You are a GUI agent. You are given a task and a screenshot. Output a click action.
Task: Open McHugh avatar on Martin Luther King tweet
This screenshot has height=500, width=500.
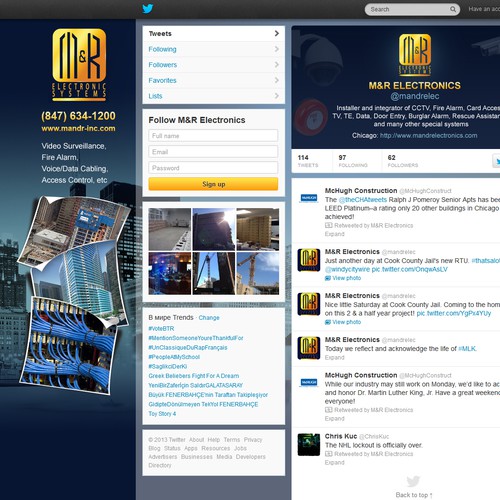click(309, 382)
